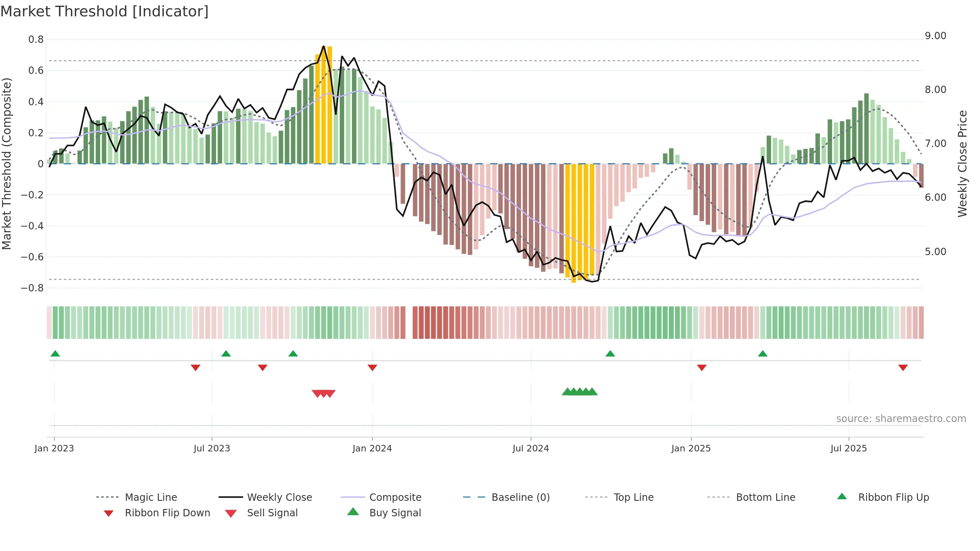Click the Jul 2025 x-axis label
The width and height of the screenshot is (980, 551).
tap(849, 448)
